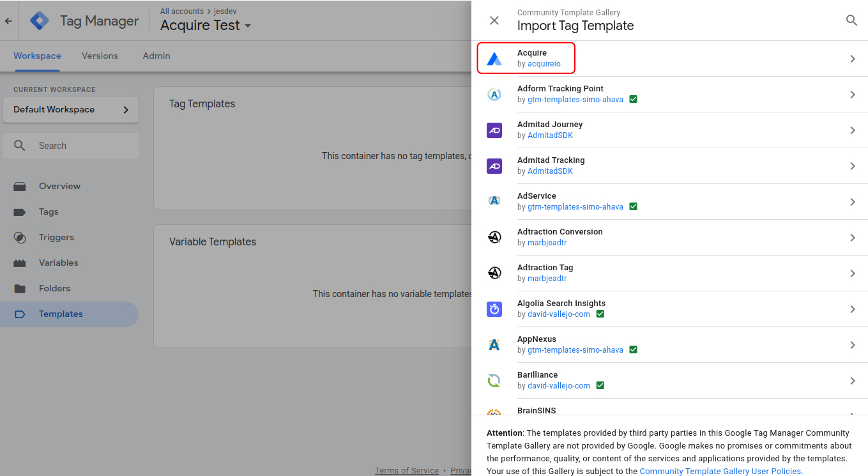Click the search magnifier in template gallery

(851, 20)
